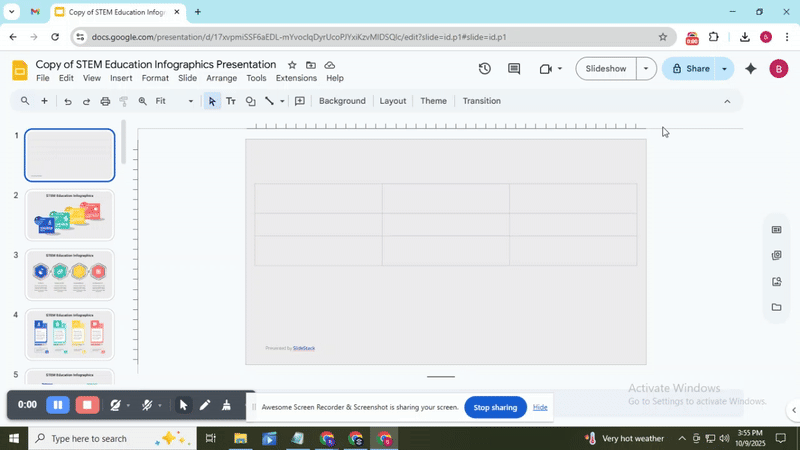Click the Gemini sparkle icon
This screenshot has width=800, height=450.
tap(751, 69)
